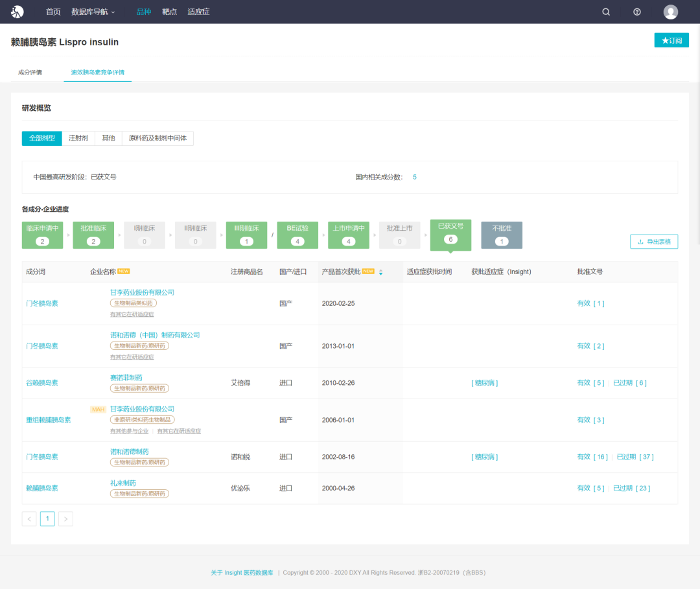This screenshot has width=700, height=589.
Task: Open the 谷赖胰岛素 ingredient link
Action: (42, 383)
